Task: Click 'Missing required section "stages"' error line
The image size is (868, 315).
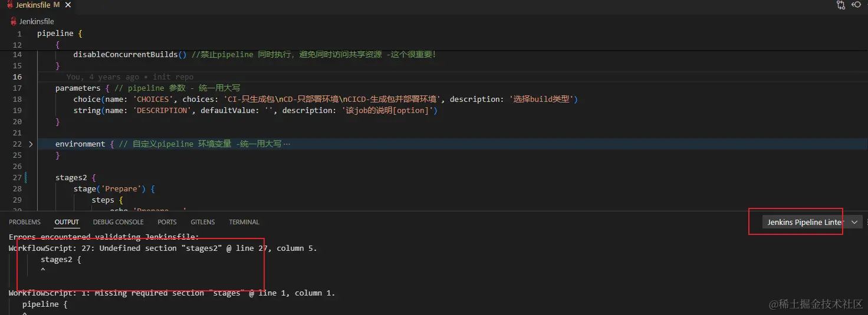Action: pos(172,293)
